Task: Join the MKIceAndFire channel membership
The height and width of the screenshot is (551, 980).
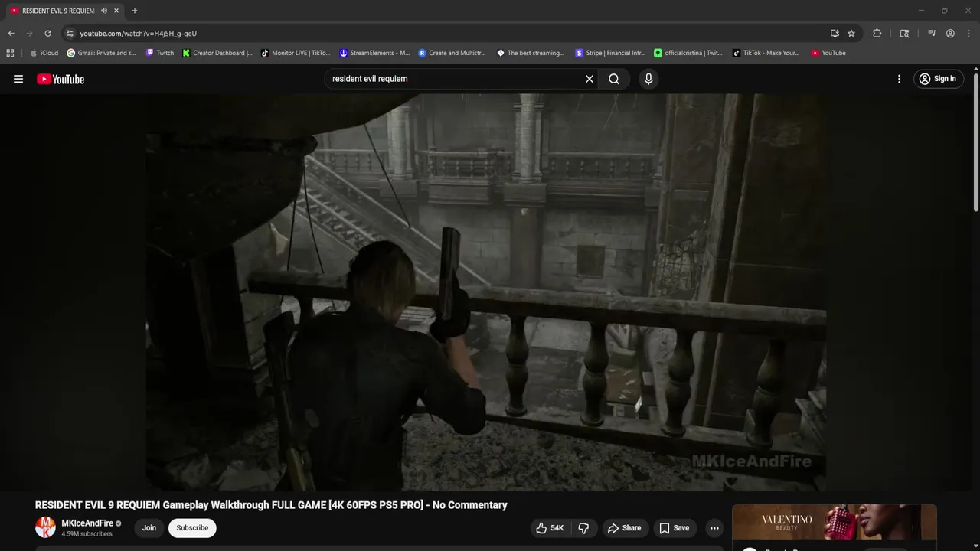Action: coord(149,528)
